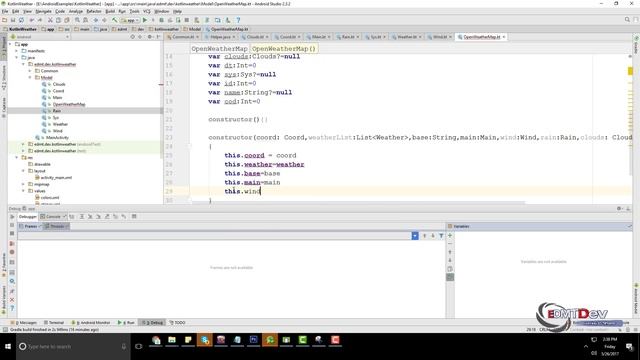Click the Redo arrow in the toolbar
Screen dimensions: 640x360
40,20
